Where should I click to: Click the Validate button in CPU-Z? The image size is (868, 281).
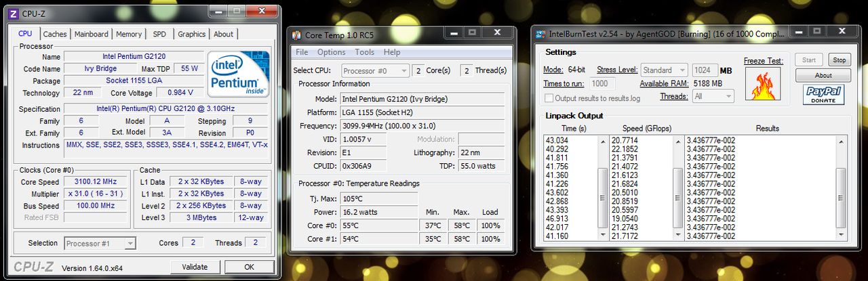[x=195, y=267]
